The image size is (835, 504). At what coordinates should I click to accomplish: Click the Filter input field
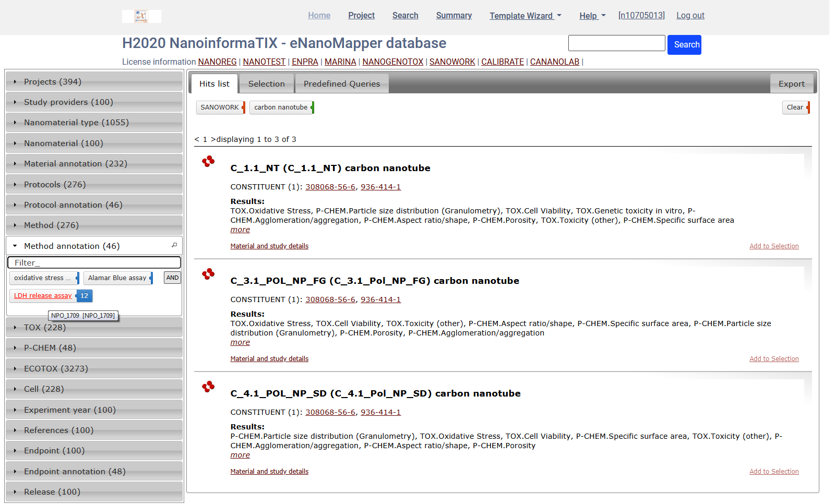[94, 263]
